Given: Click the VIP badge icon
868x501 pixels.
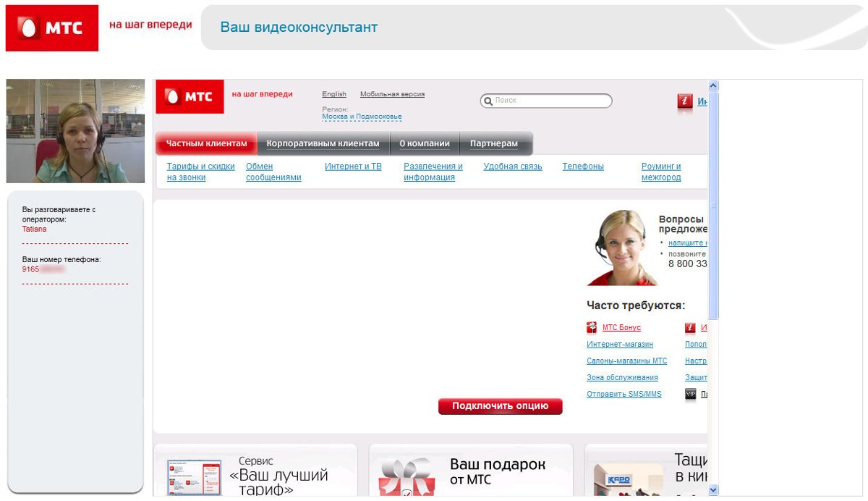Looking at the screenshot, I should [690, 394].
